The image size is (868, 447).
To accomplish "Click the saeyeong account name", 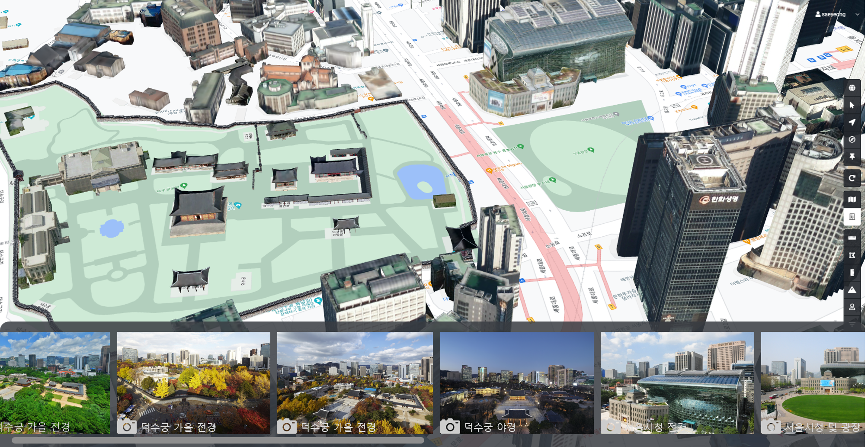I will click(833, 14).
